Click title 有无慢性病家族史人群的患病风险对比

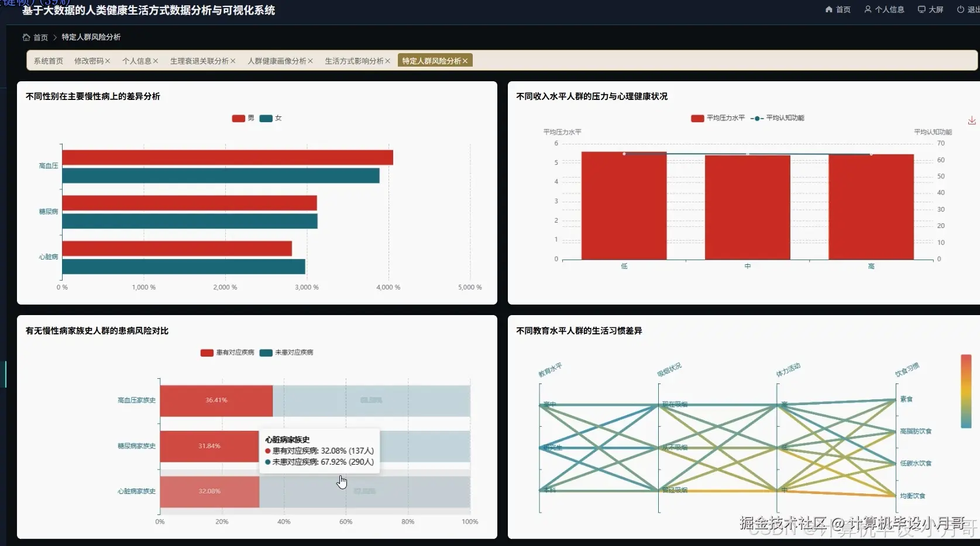click(x=97, y=331)
